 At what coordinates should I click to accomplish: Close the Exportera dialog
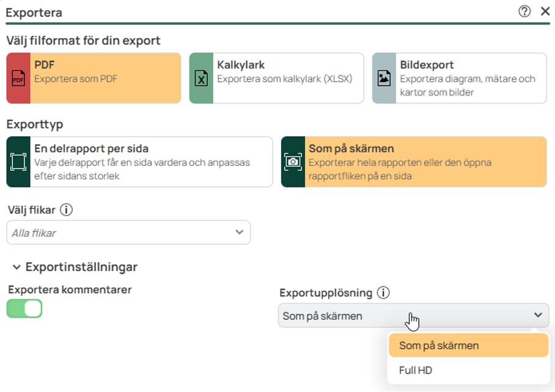pyautogui.click(x=545, y=11)
